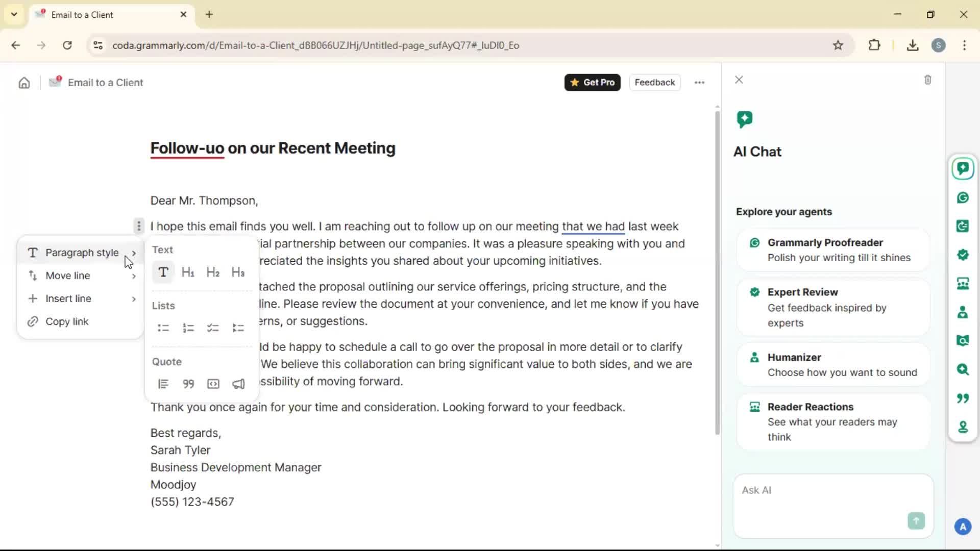
Task: Apply Heading 3 paragraph style
Action: point(238,272)
